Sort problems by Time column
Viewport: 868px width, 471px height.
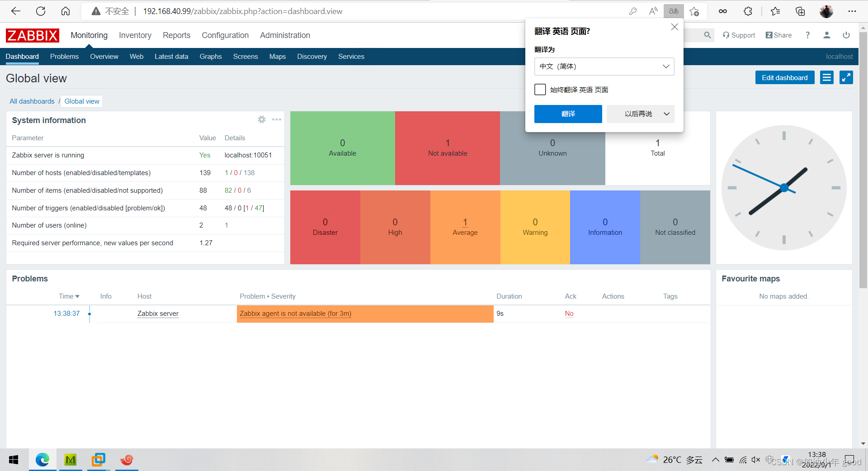point(69,296)
